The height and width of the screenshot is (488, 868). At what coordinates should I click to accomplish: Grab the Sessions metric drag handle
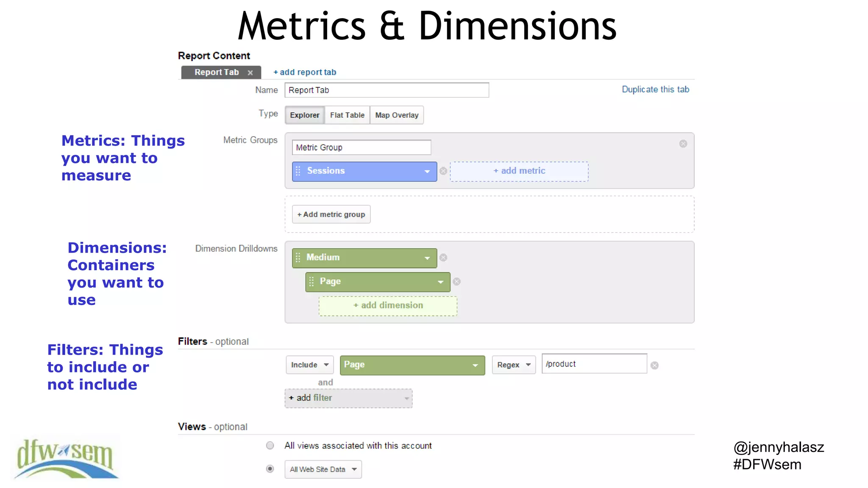coord(298,171)
